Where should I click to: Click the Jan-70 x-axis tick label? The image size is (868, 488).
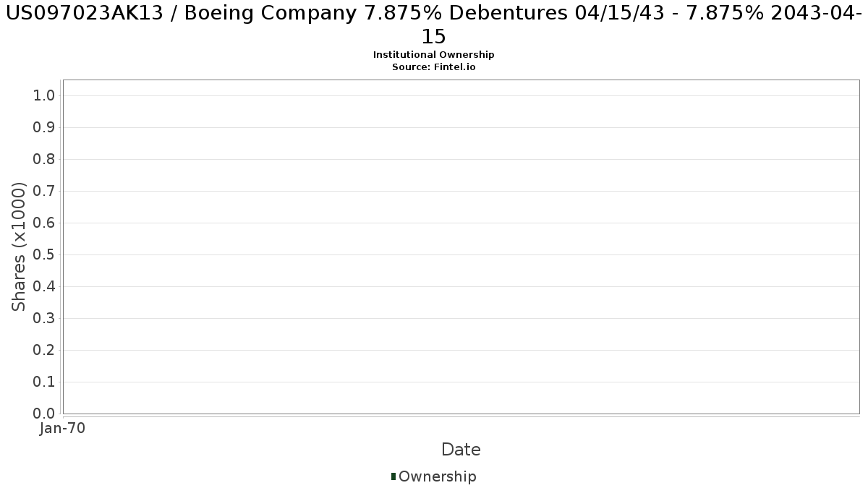pyautogui.click(x=63, y=429)
